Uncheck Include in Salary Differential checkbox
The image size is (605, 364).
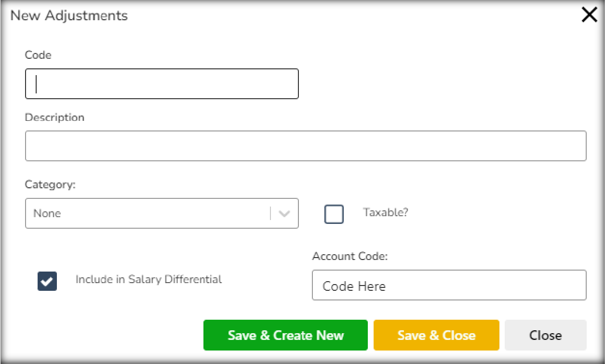47,281
